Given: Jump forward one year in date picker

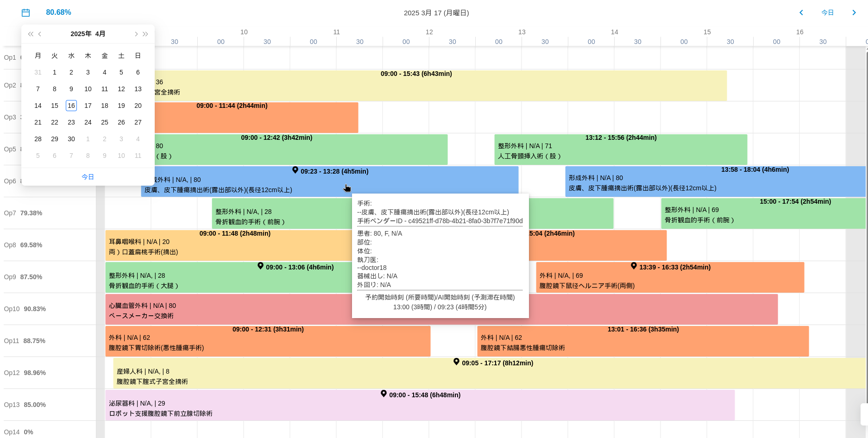Looking at the screenshot, I should click(x=145, y=34).
